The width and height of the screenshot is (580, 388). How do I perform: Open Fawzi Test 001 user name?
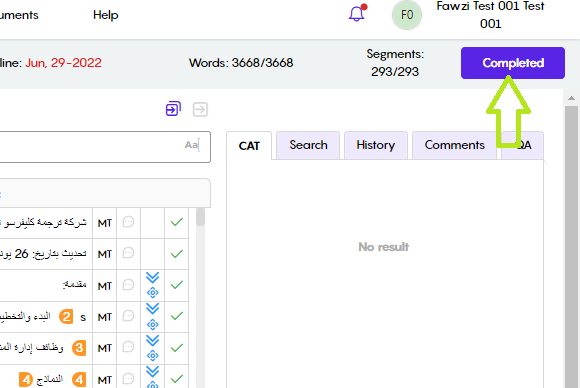point(490,15)
